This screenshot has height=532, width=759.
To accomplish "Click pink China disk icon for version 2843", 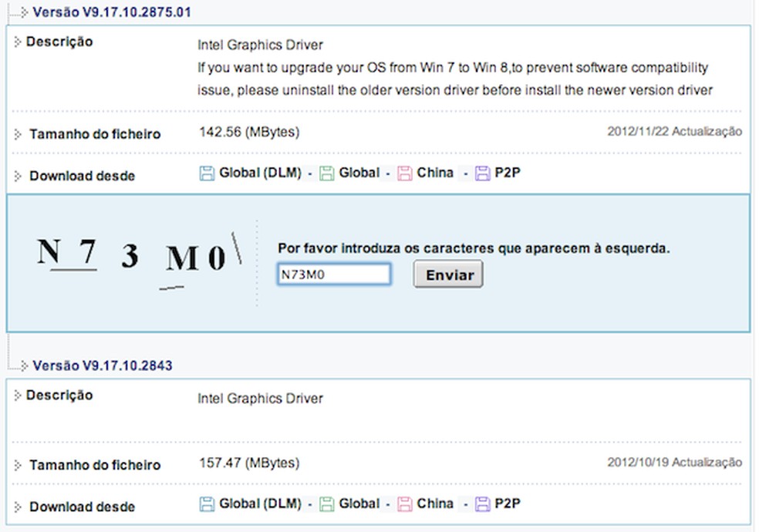I will point(405,504).
